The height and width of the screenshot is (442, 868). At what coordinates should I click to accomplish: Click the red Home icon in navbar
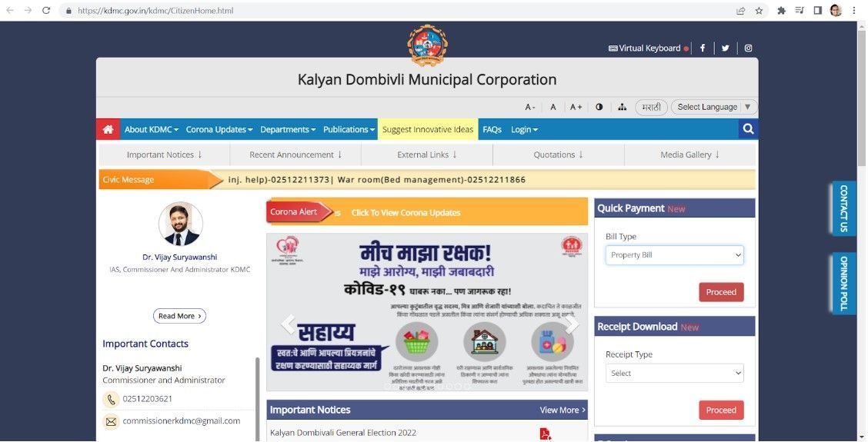108,129
